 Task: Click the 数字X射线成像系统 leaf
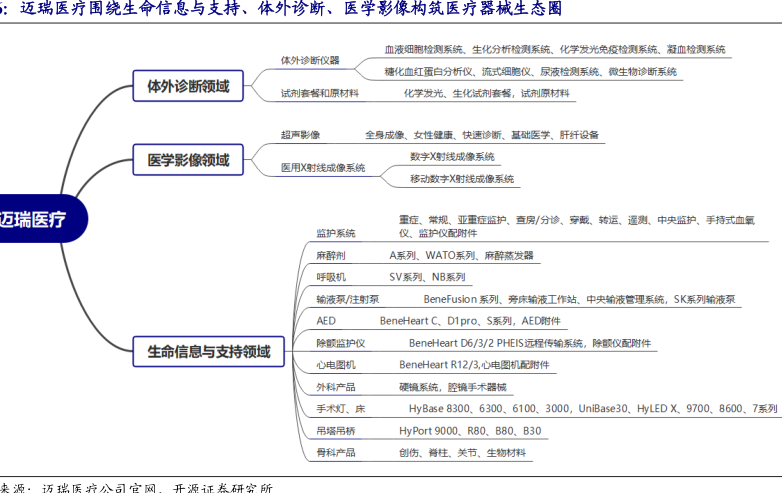(x=452, y=157)
